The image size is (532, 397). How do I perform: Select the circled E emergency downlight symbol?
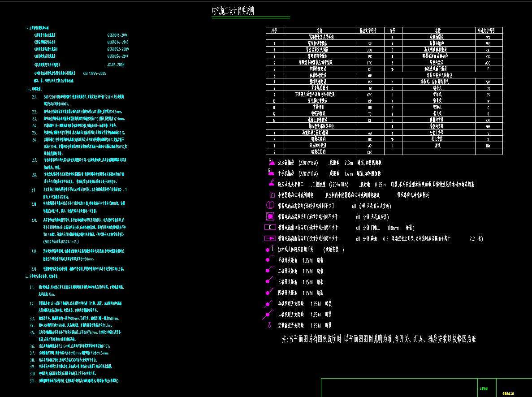tap(270, 206)
